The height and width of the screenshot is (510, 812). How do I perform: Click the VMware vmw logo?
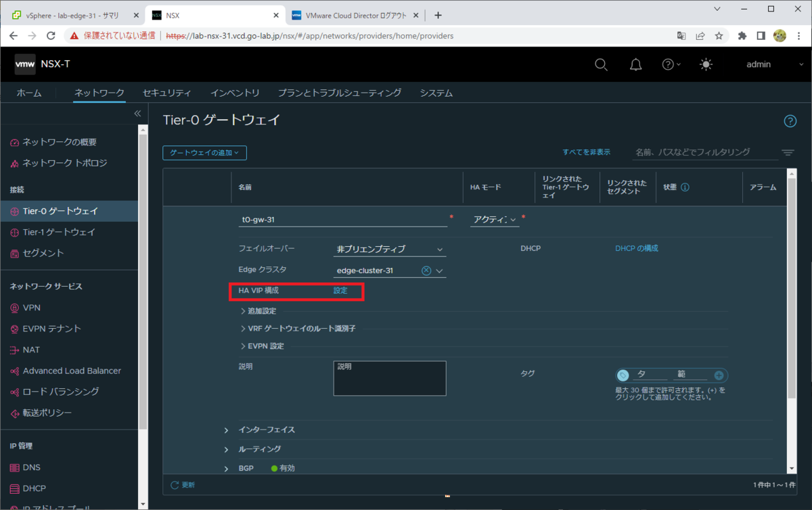(25, 64)
